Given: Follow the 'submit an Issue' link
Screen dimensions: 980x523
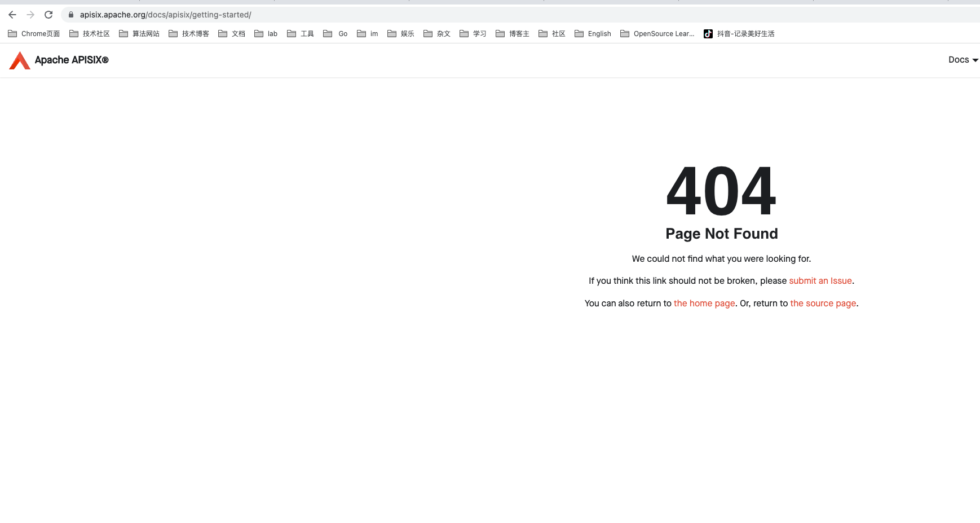Looking at the screenshot, I should coord(820,281).
